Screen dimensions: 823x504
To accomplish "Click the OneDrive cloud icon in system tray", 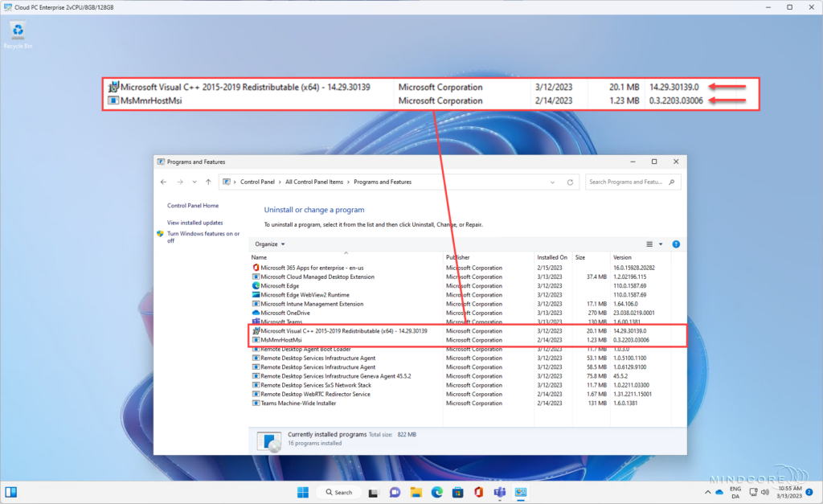I will [719, 492].
